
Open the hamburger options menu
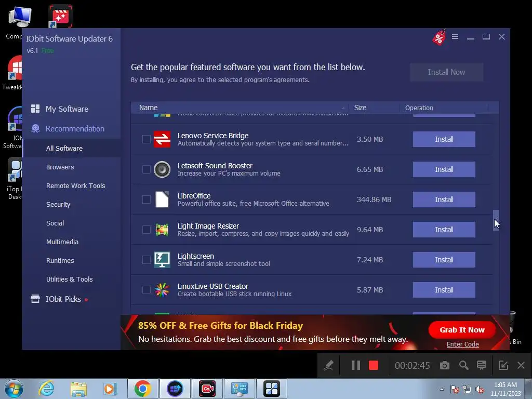click(x=455, y=36)
